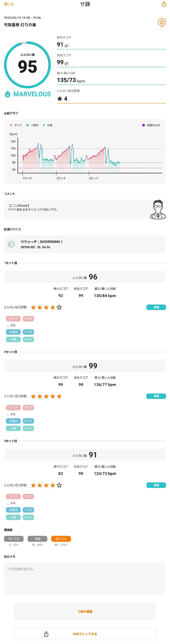Tap the share icon in top header
The image size is (170, 644).
click(x=164, y=4)
